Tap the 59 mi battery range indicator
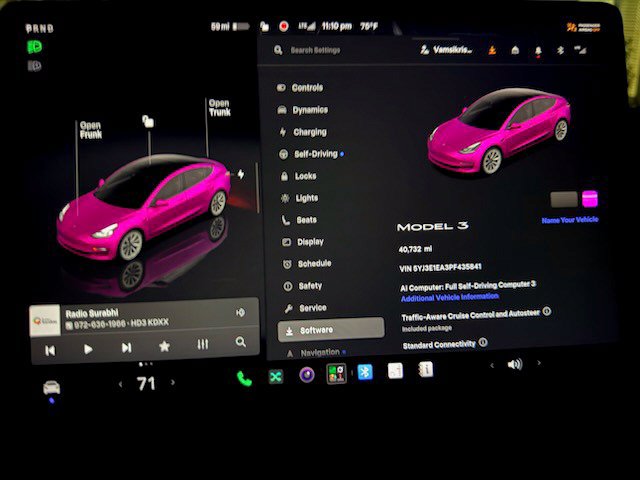This screenshot has height=480, width=640. coord(230,27)
